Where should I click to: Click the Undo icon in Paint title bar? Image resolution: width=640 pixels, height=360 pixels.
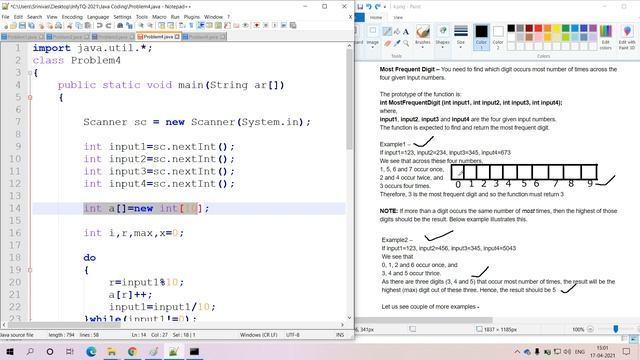[369, 7]
